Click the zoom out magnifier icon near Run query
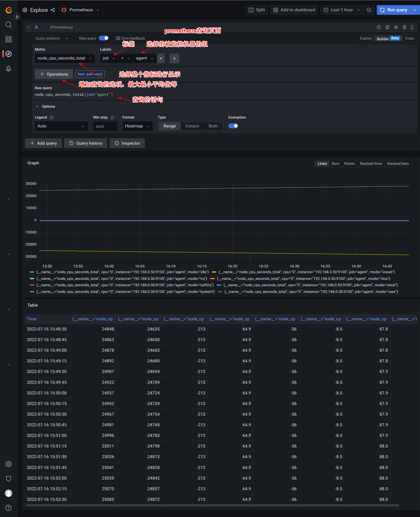420x517 pixels. coord(369,10)
